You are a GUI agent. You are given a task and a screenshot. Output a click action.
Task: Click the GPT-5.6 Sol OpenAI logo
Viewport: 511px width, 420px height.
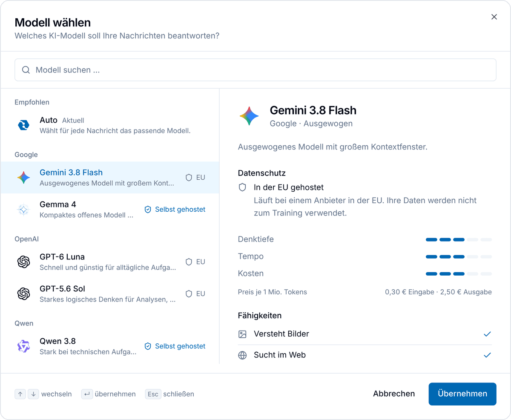23,294
